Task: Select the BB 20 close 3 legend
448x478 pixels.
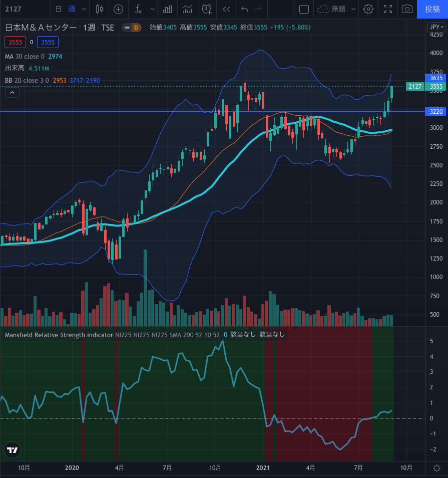Action: tap(53, 81)
